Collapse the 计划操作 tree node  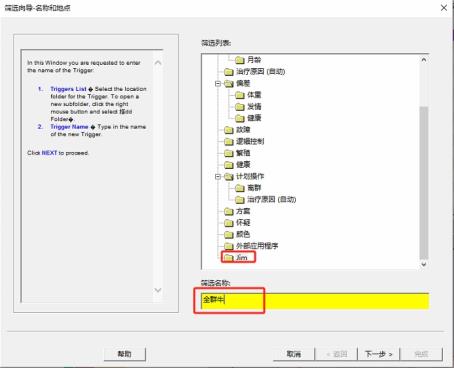(218, 176)
